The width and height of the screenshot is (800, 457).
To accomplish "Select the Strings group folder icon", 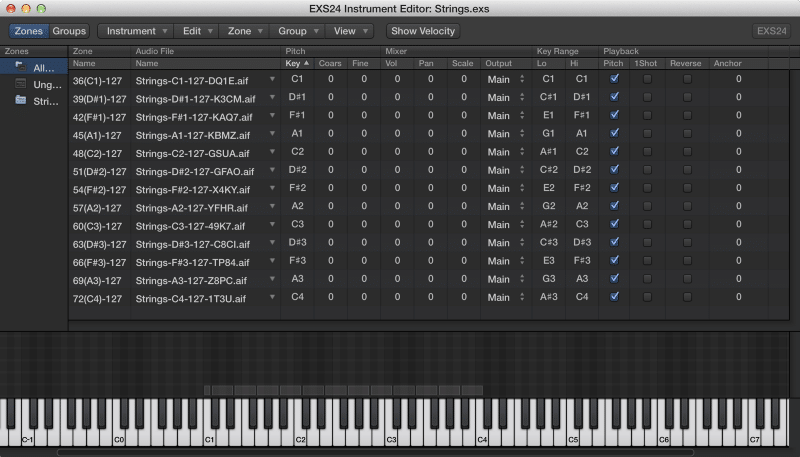I will 20,100.
